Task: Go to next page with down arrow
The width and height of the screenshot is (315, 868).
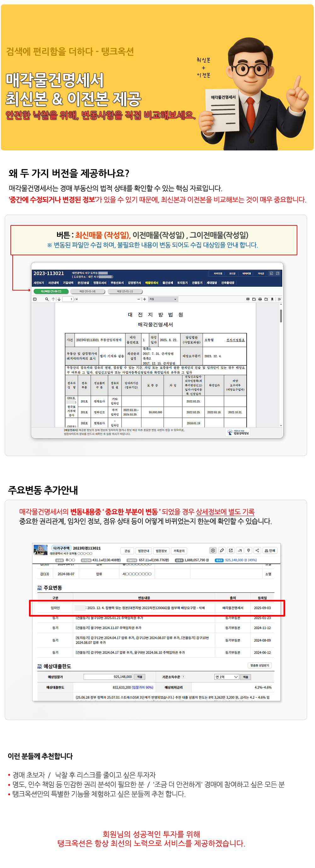Action: 59,299
